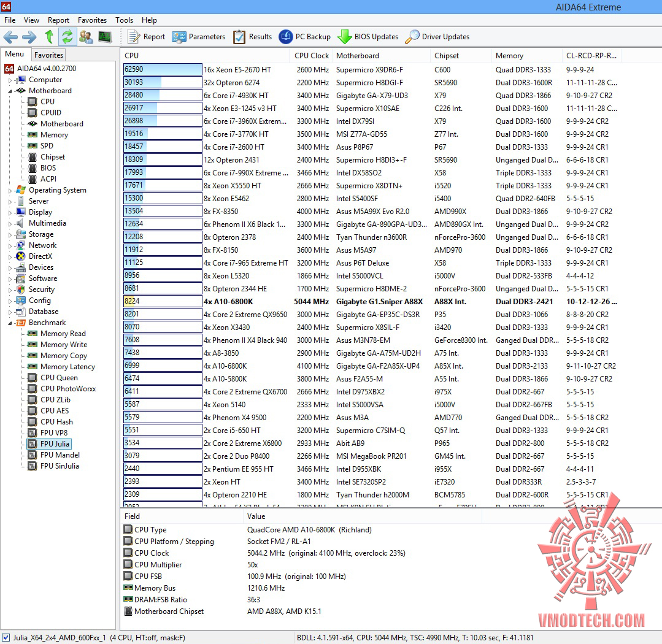This screenshot has height=644, width=662.
Task: Click the Refresh toolbar icon
Action: click(67, 37)
